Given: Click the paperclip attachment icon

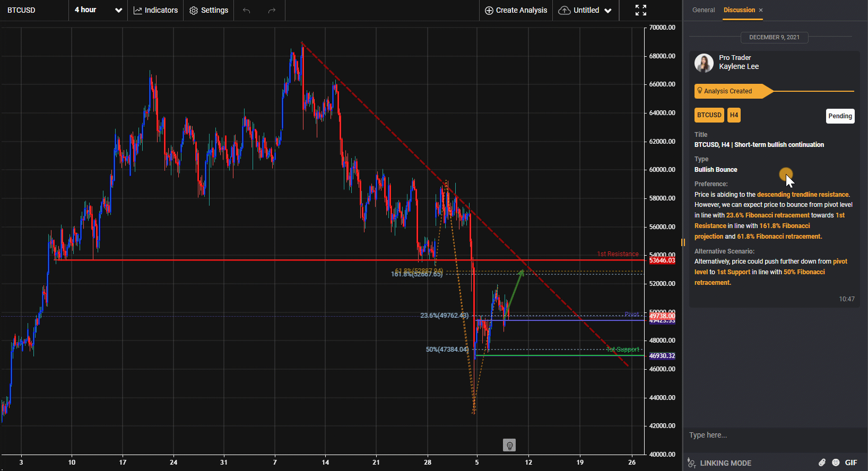Looking at the screenshot, I should (x=822, y=463).
